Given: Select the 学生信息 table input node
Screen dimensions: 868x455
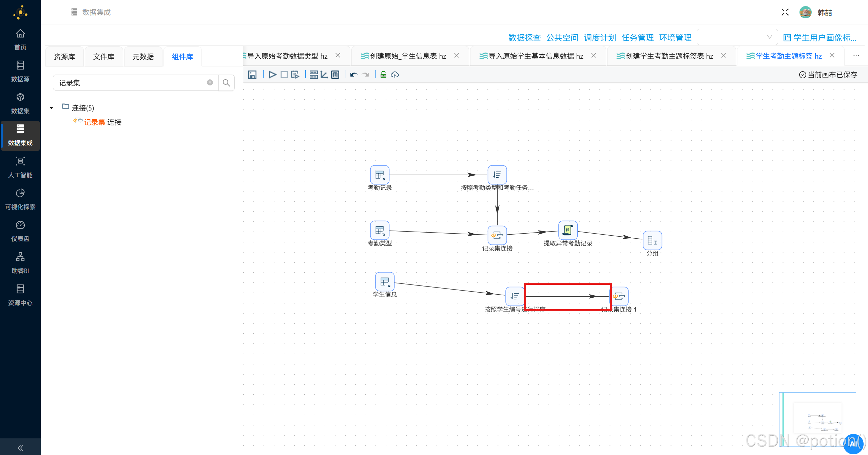Looking at the screenshot, I should pyautogui.click(x=385, y=282).
